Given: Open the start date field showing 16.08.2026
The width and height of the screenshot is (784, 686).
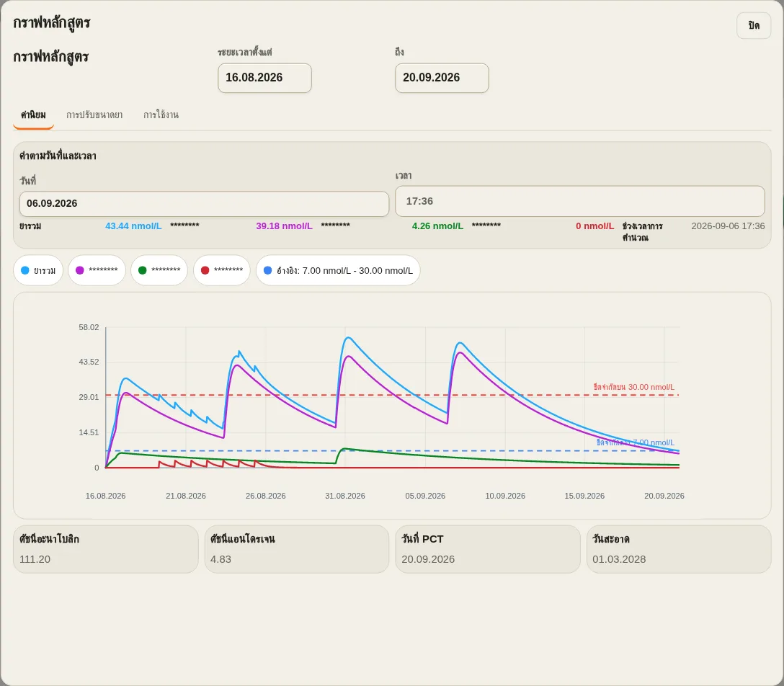Looking at the screenshot, I should 264,78.
